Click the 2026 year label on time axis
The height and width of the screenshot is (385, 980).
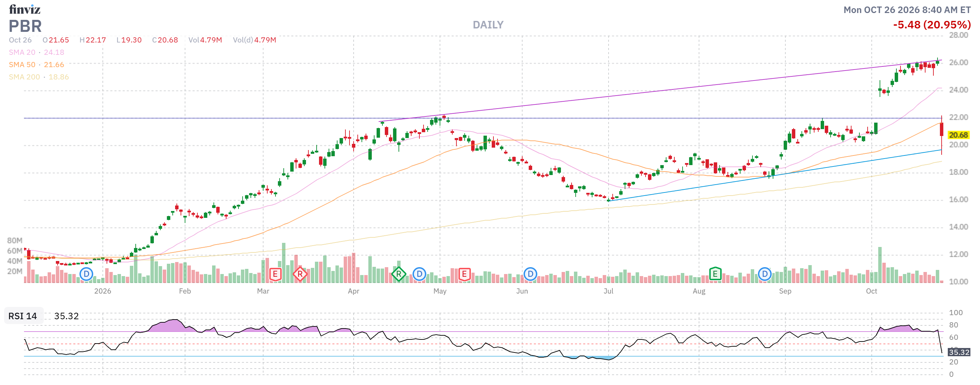pos(103,291)
